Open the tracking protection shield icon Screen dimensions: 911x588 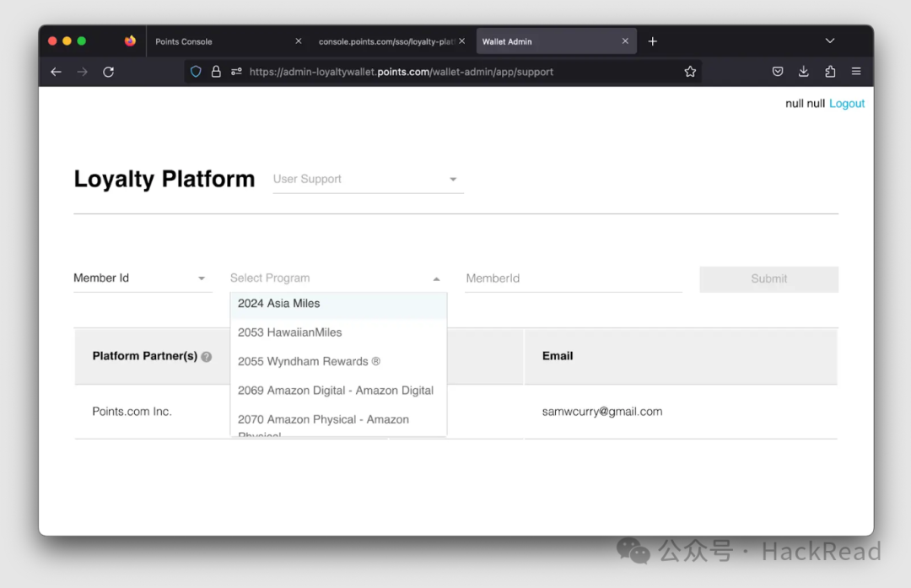click(196, 72)
